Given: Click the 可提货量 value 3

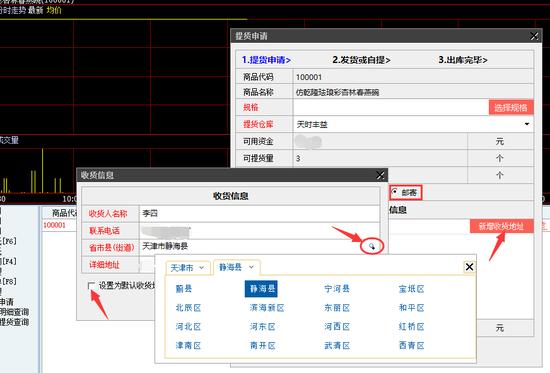Looking at the screenshot, I should click(298, 159).
